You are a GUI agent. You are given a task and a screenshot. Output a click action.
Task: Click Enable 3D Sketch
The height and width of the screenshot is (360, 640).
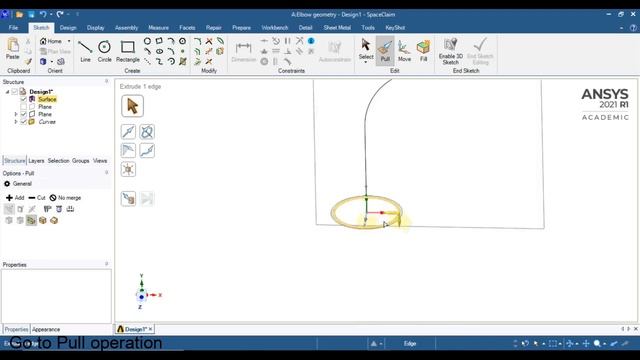click(x=451, y=51)
